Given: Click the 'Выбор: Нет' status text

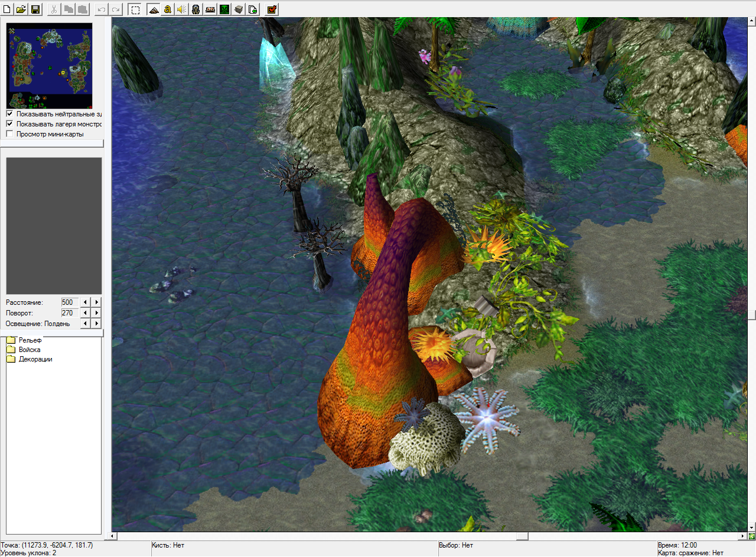Looking at the screenshot, I should tap(456, 545).
